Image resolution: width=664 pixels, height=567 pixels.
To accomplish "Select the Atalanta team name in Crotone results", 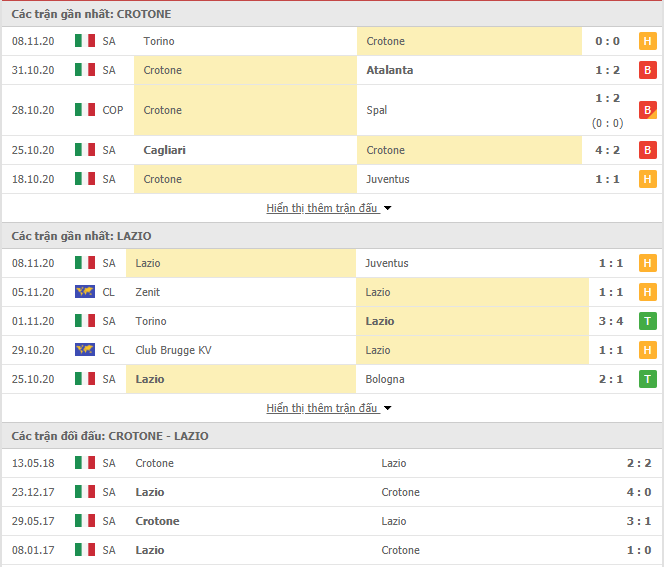I will (390, 70).
